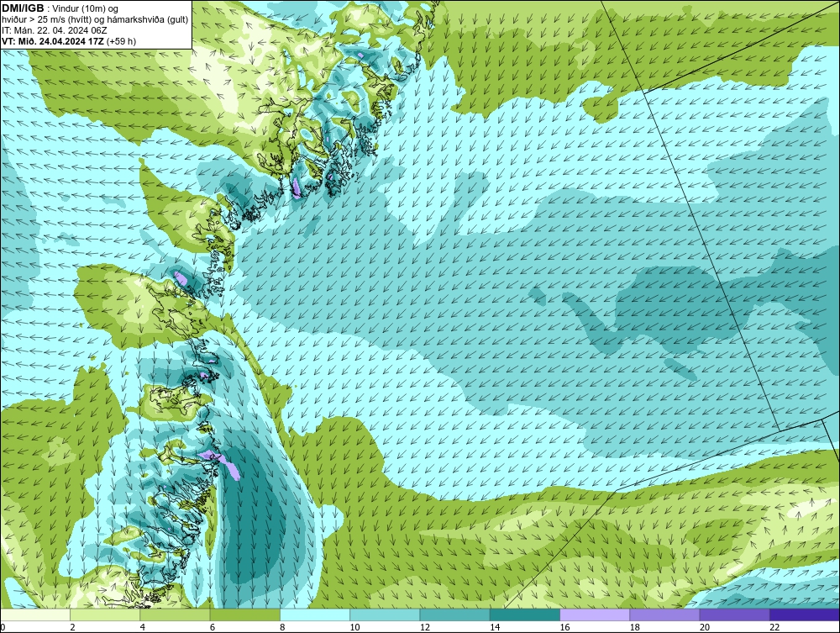The width and height of the screenshot is (840, 633).
Task: Click the DMI/IGB title text
Action: 23,8
